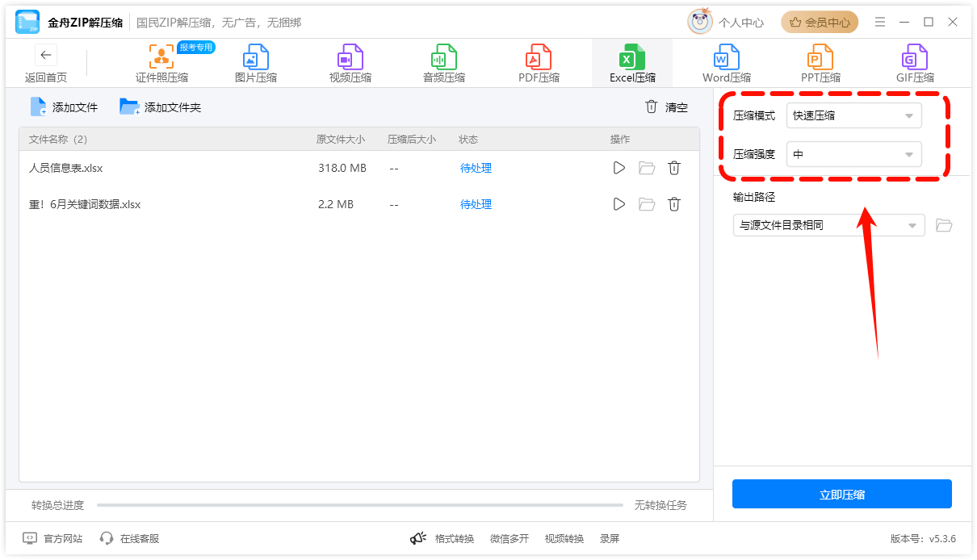
Task: Open the 压缩模式 dropdown showing 快速压缩
Action: (x=854, y=115)
